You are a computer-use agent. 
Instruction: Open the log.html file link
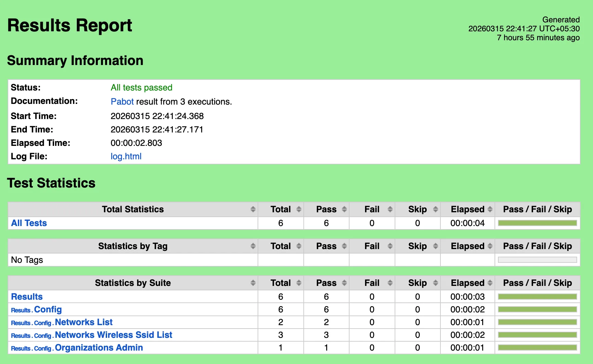pyautogui.click(x=126, y=157)
